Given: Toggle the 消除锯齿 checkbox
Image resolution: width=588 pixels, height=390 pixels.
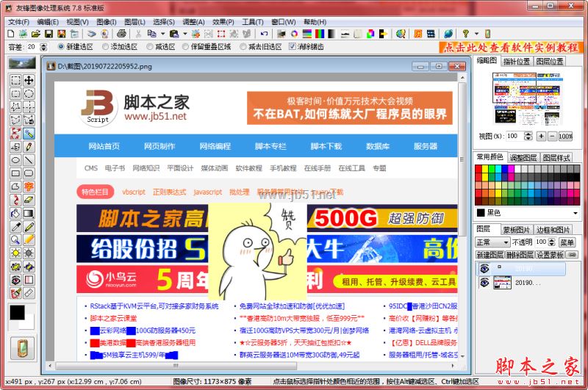Looking at the screenshot, I should (x=292, y=47).
